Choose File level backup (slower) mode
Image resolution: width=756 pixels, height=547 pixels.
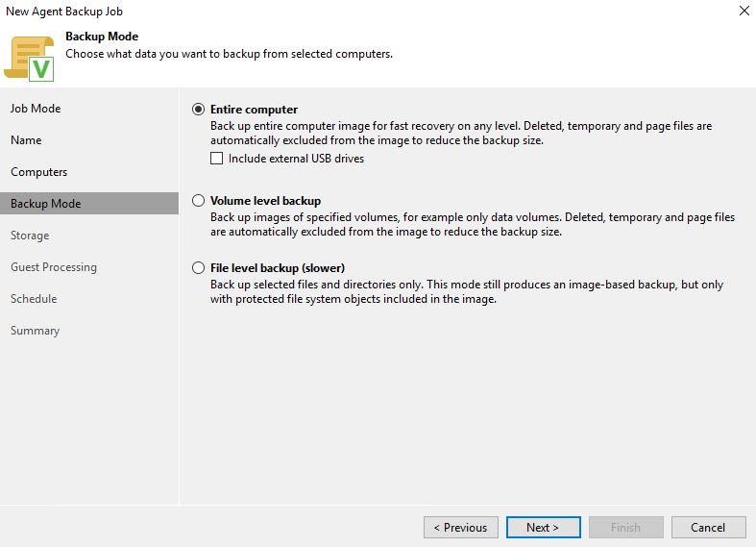pyautogui.click(x=198, y=267)
